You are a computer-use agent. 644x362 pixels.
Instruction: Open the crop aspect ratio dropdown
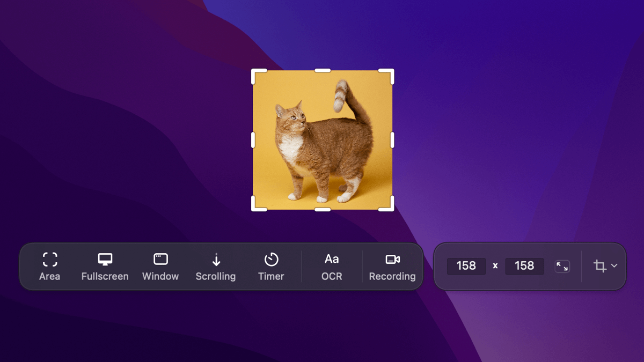click(605, 266)
